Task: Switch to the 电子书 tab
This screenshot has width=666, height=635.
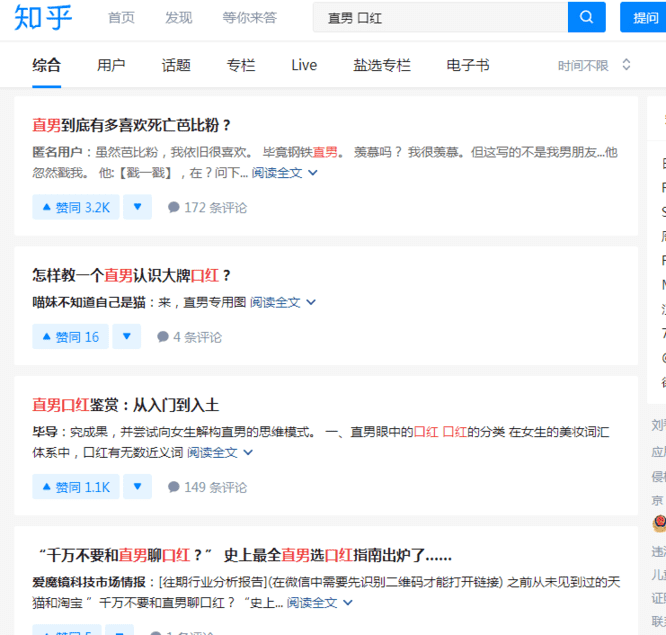Action: [468, 65]
